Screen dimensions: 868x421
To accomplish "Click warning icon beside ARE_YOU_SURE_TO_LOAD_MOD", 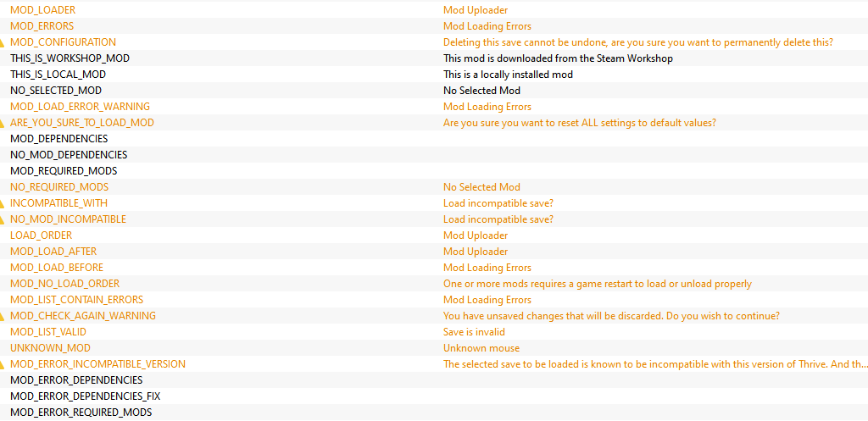I will 3,123.
